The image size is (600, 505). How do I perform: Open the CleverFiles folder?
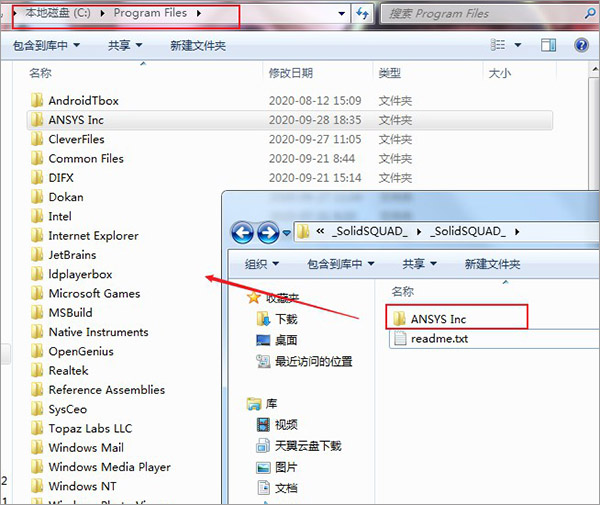(68, 139)
